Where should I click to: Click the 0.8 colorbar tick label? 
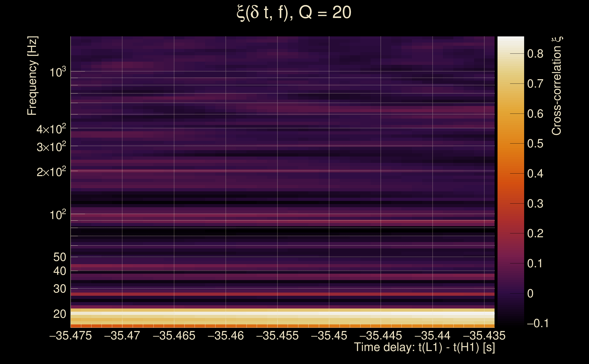pos(535,53)
